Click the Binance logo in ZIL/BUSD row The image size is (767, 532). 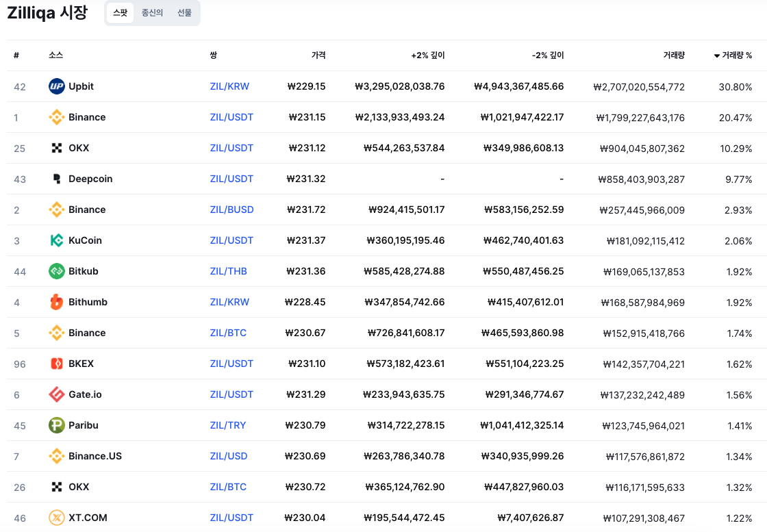click(x=57, y=210)
